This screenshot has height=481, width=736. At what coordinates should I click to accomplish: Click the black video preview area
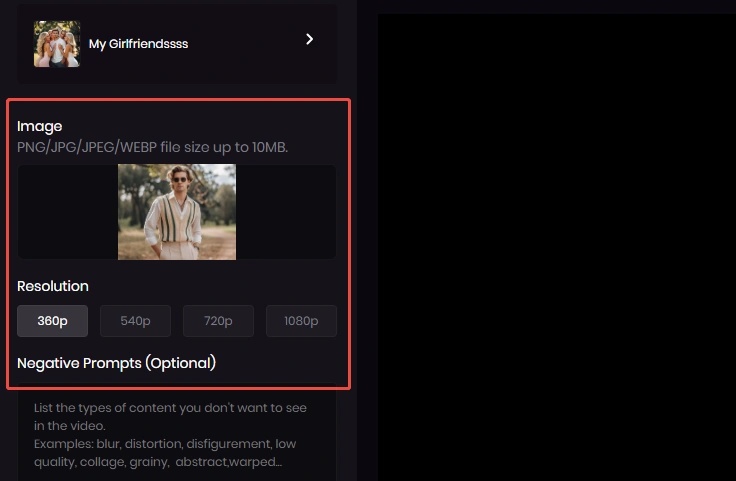(x=556, y=250)
